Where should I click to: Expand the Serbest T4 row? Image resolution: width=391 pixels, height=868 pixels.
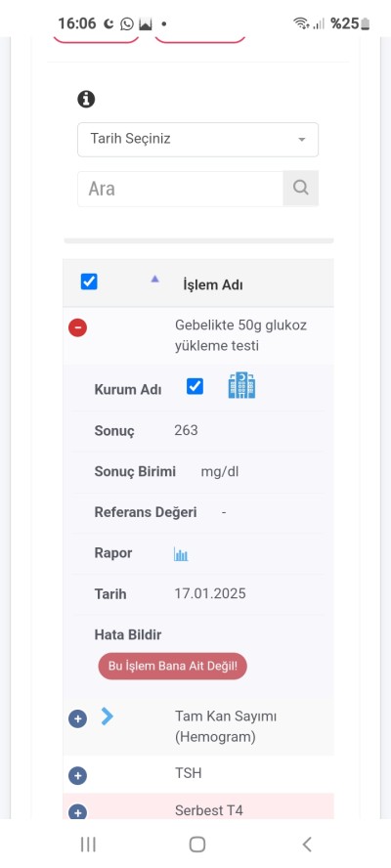(77, 812)
